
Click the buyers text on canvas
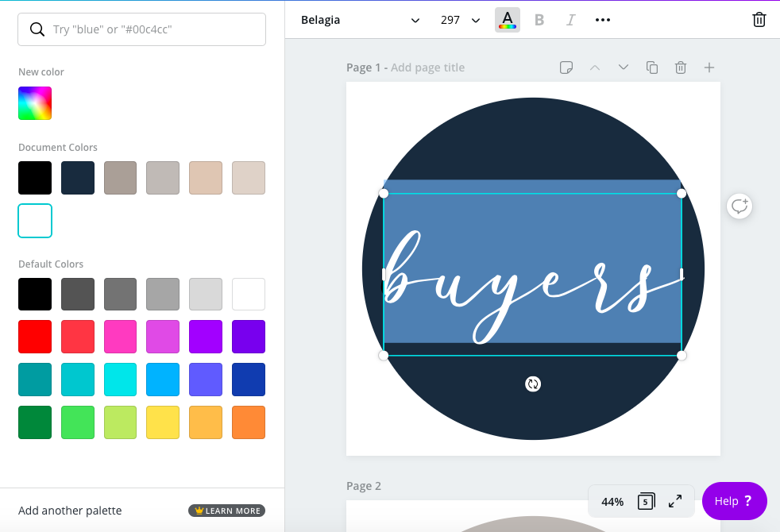[532, 287]
